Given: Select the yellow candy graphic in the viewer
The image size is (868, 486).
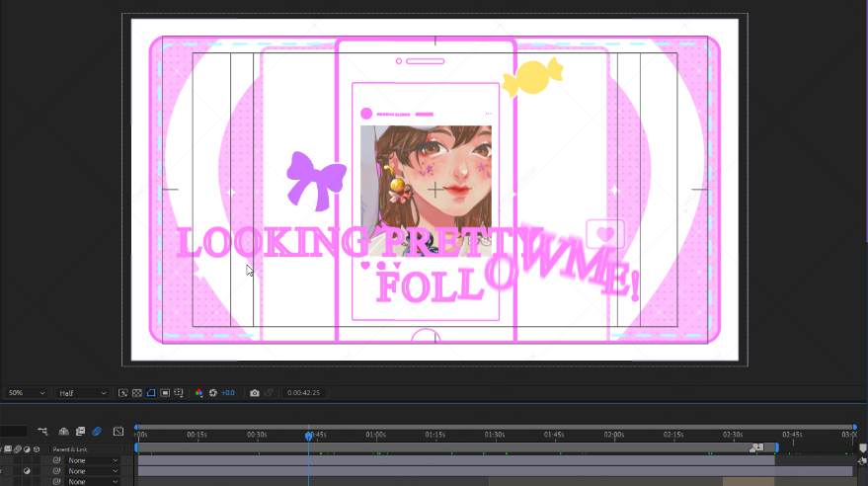Looking at the screenshot, I should coord(532,77).
